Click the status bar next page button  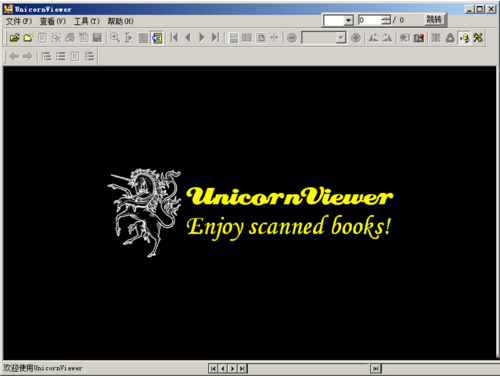click(233, 368)
